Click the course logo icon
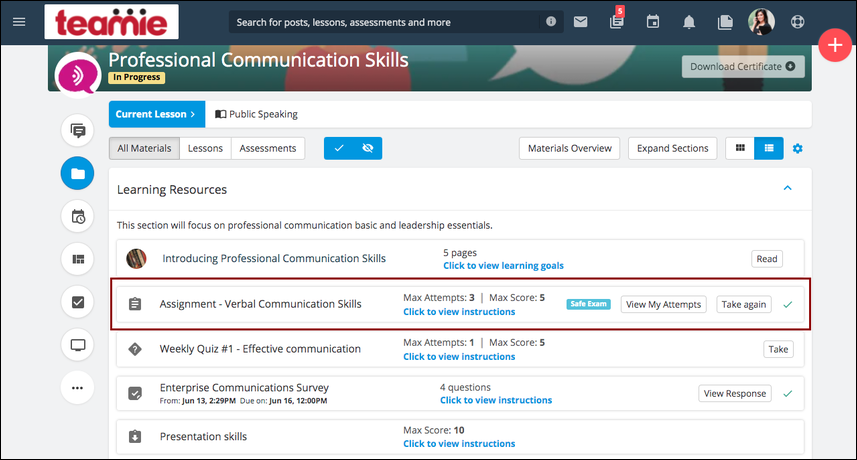 coord(78,75)
